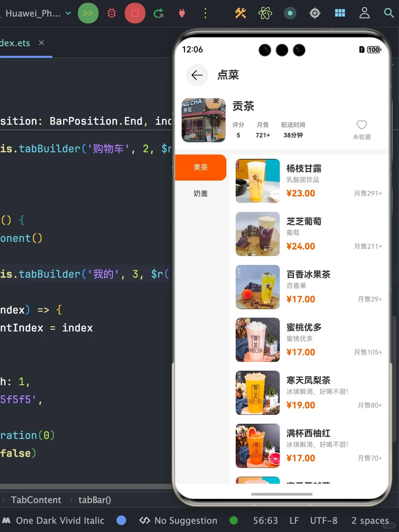399x532 pixels.
Task: Open the blue grid toolbar icon
Action: (340, 13)
